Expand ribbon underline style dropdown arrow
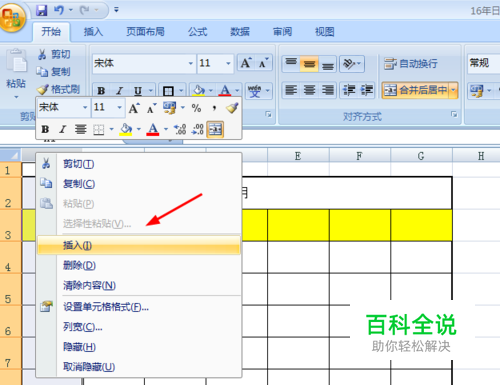Image resolution: width=500 pixels, height=385 pixels. [151, 91]
